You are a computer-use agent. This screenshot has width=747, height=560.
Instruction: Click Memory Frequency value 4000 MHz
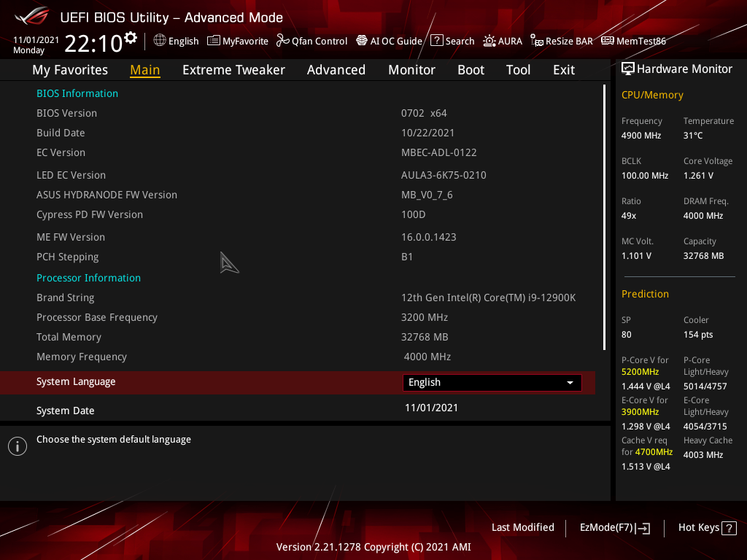tap(427, 357)
